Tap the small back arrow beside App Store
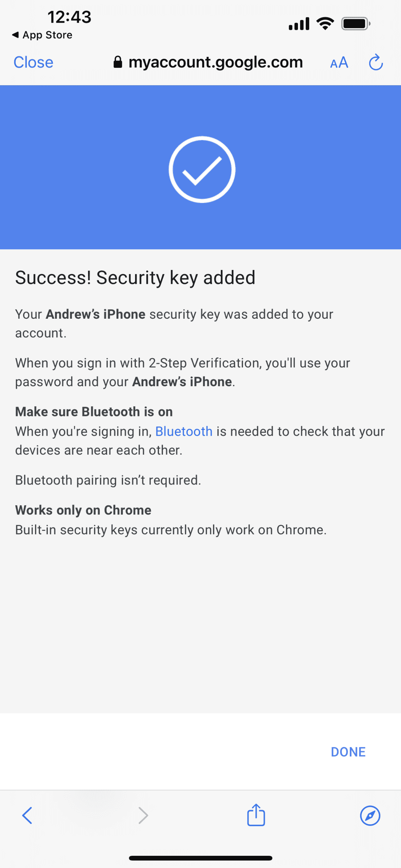The width and height of the screenshot is (401, 868). (16, 35)
